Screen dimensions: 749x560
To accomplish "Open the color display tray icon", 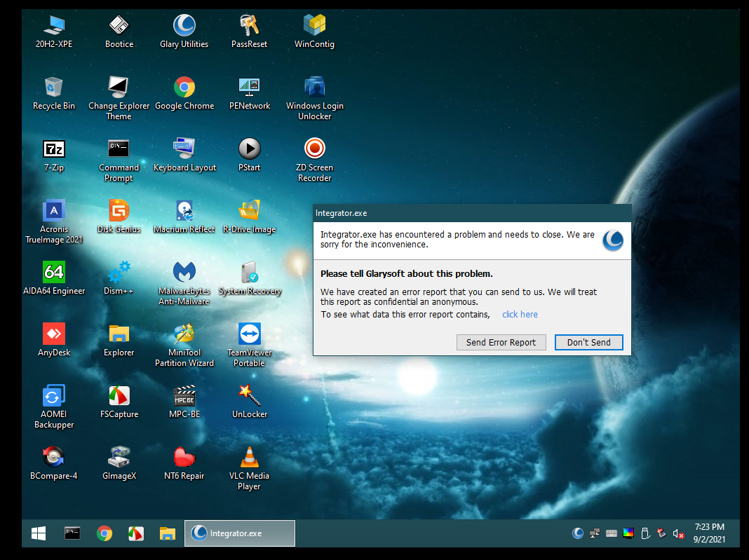I will click(628, 533).
